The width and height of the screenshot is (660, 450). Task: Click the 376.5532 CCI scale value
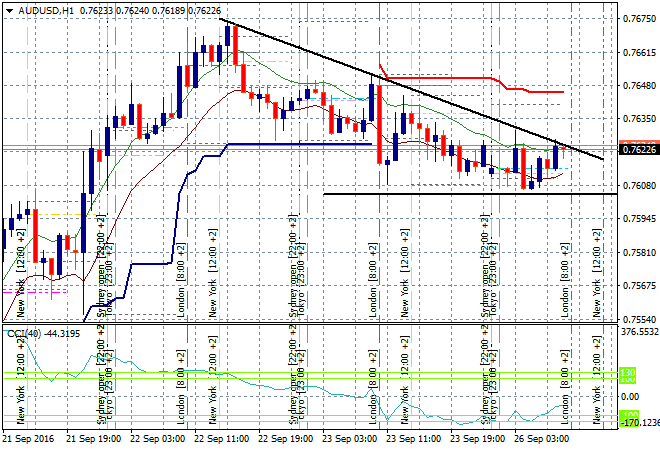pyautogui.click(x=638, y=331)
